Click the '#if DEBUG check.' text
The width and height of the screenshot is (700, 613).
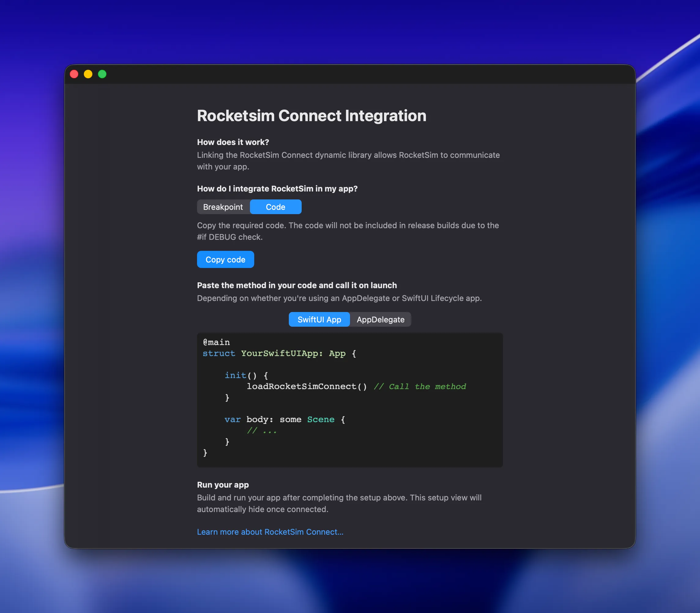229,237
